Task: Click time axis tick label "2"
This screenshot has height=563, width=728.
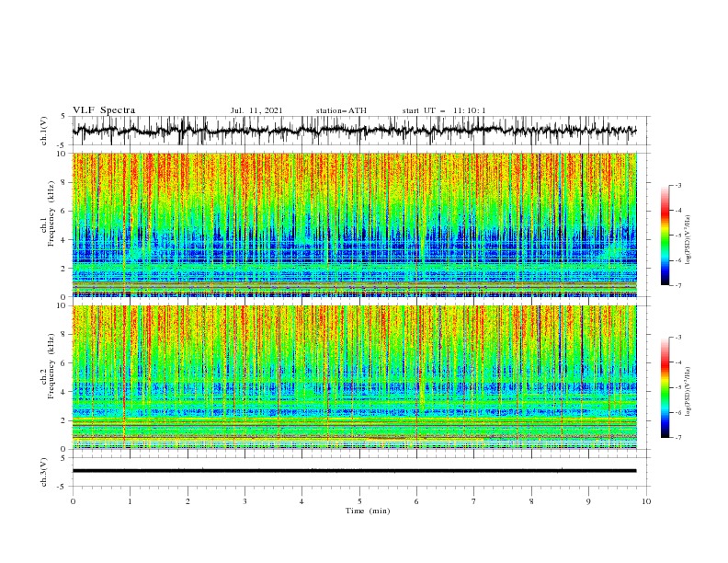Action: tap(188, 501)
